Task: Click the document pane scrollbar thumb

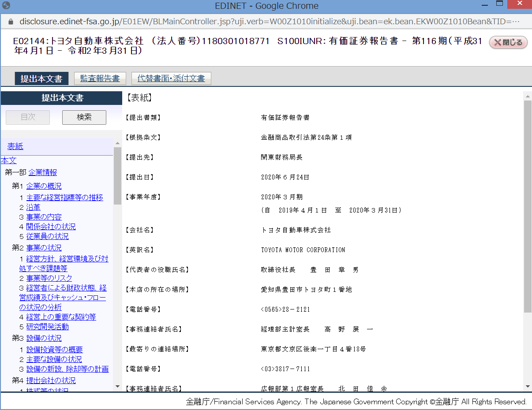Action: 528,206
